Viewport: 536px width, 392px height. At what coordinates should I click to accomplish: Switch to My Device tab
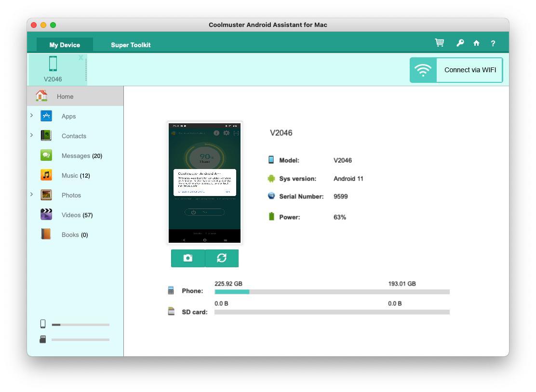click(x=65, y=45)
